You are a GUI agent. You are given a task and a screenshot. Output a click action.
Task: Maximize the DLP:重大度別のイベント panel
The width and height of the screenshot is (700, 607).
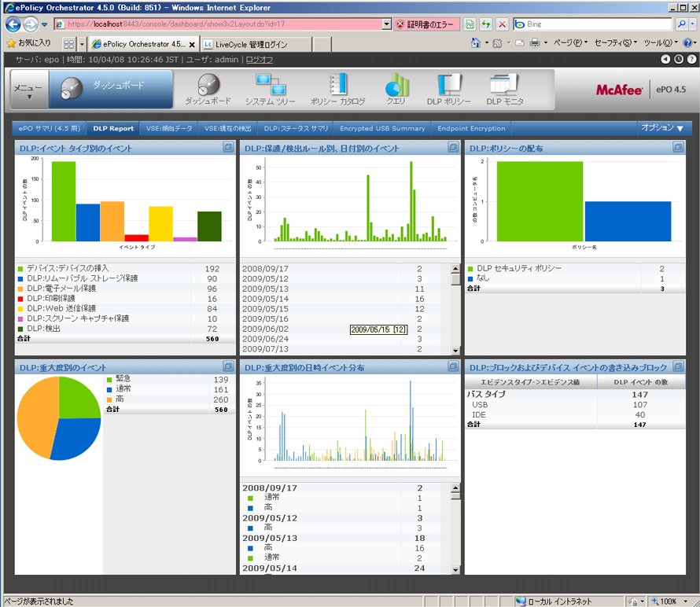228,366
